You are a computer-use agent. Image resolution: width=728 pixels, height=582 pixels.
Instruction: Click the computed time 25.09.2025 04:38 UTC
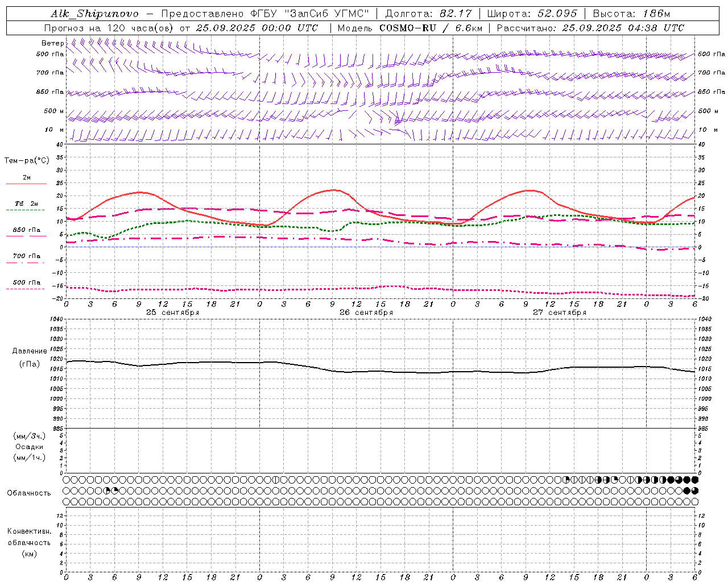(623, 28)
